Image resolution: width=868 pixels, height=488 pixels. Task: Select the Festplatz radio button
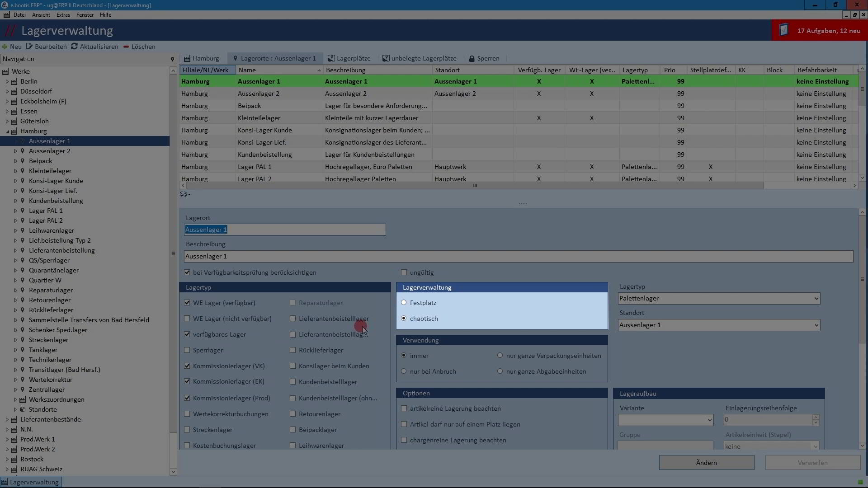[x=404, y=303]
